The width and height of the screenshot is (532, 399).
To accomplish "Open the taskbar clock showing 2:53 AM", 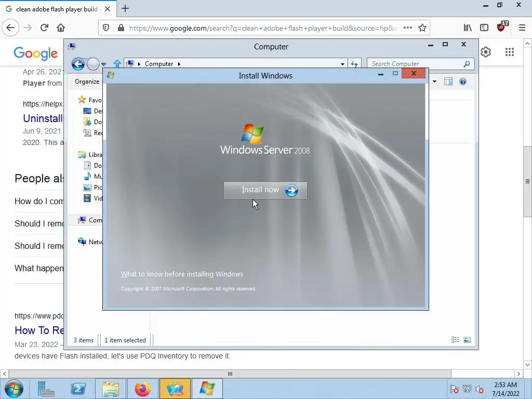I will [x=506, y=389].
